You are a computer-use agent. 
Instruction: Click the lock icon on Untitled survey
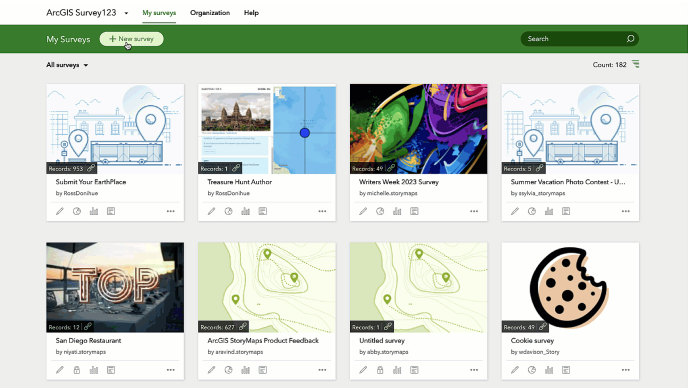tap(380, 370)
